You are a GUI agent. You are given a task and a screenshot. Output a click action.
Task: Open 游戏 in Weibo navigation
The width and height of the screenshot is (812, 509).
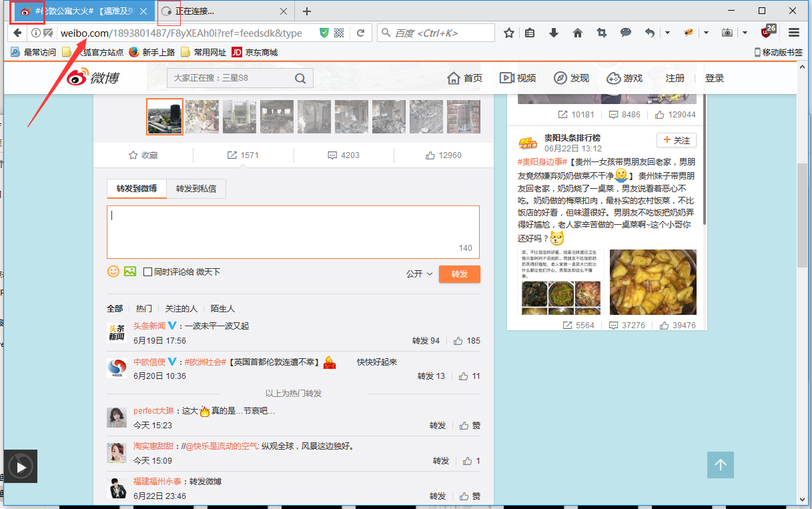(625, 78)
